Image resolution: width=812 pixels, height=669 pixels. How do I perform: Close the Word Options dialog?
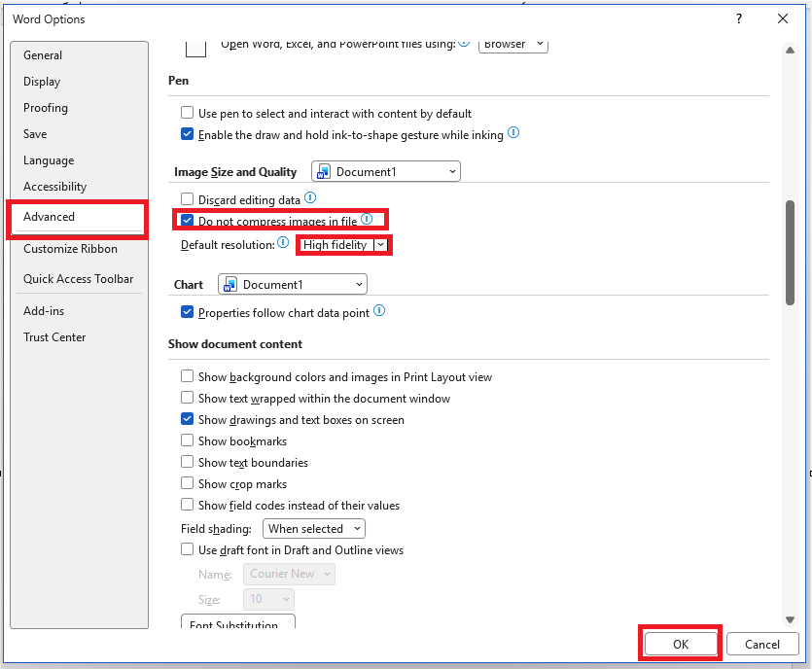tap(783, 19)
